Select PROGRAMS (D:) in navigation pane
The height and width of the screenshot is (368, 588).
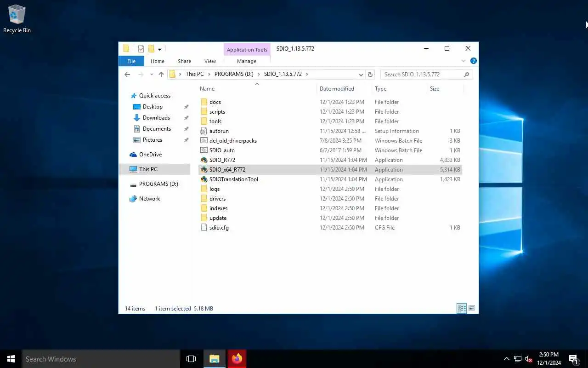158,184
